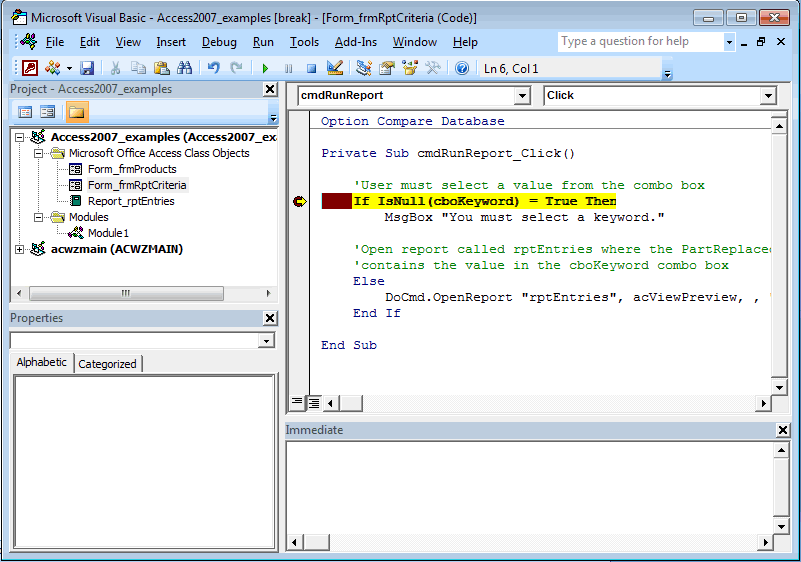This screenshot has width=801, height=562.
Task: Toggle Folders view in Project panel
Action: (x=77, y=112)
